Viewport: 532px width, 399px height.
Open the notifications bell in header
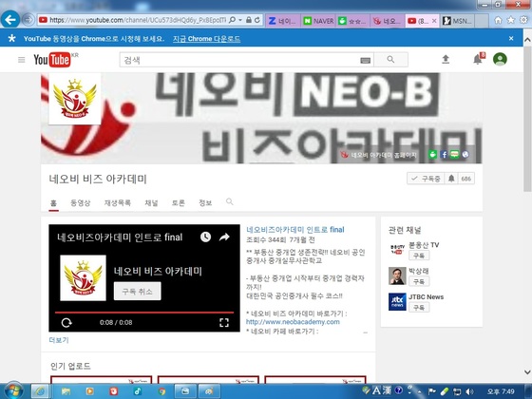478,59
